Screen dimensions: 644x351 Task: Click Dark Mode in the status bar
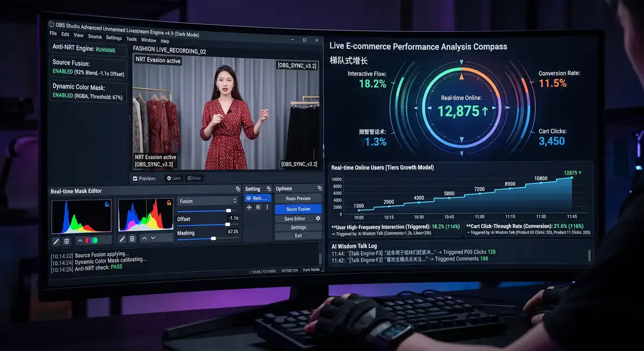[311, 270]
